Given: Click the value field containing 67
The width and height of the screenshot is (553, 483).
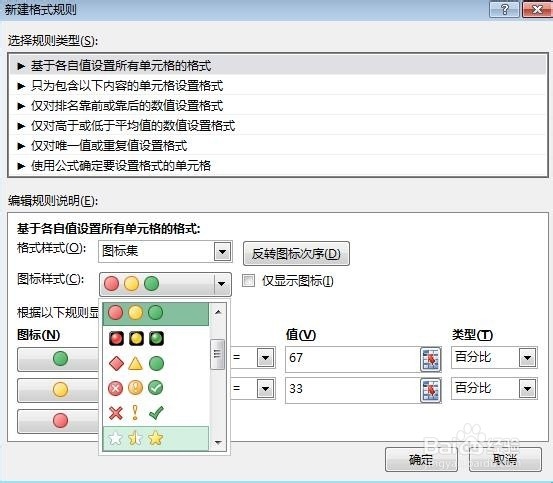Looking at the screenshot, I should pos(353,359).
